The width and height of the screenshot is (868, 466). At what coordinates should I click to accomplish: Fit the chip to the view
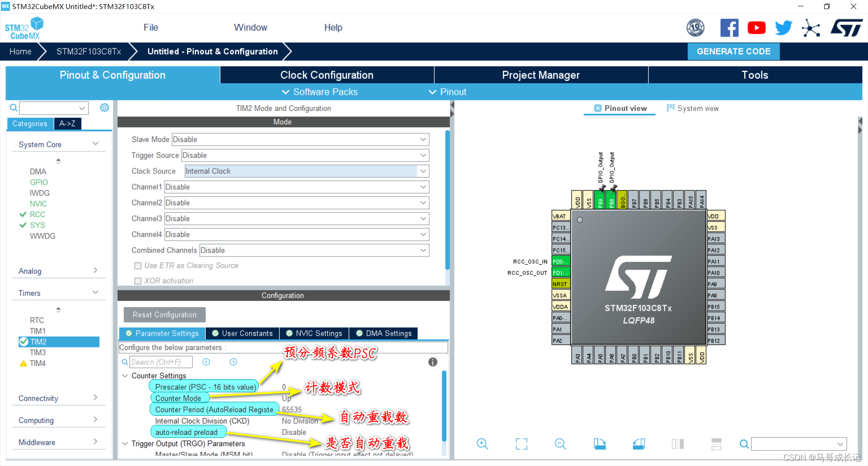(521, 444)
